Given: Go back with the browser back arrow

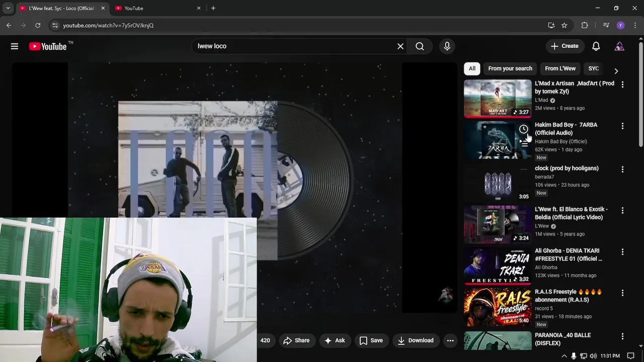Looking at the screenshot, I should pyautogui.click(x=9, y=25).
